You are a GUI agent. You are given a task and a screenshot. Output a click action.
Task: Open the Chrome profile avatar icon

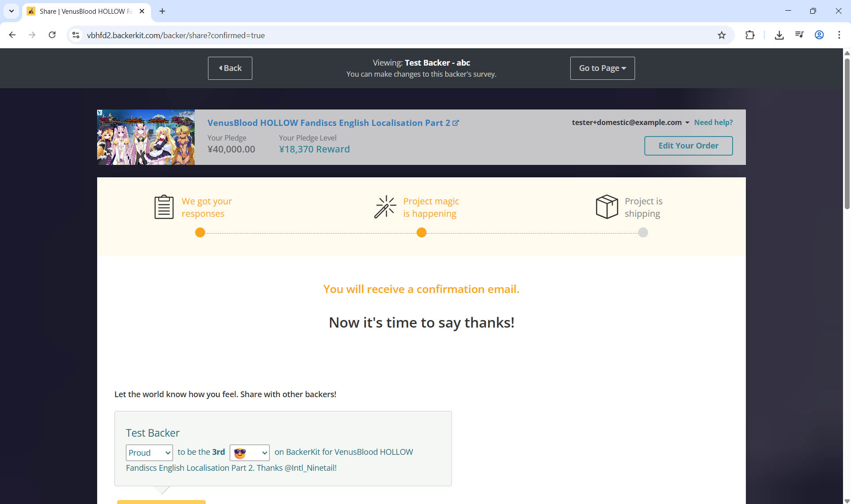(819, 35)
